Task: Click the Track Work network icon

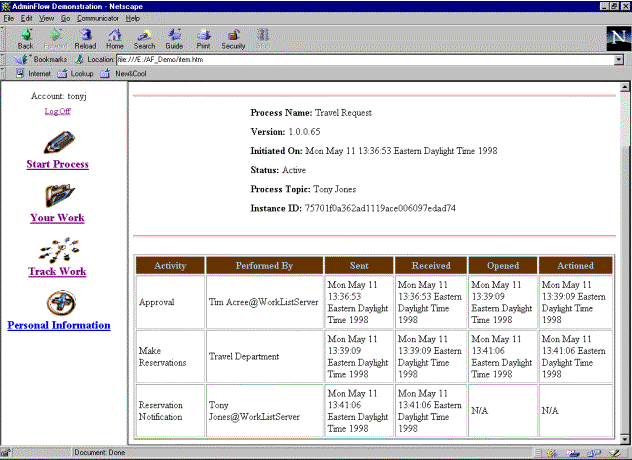Action: click(x=57, y=249)
